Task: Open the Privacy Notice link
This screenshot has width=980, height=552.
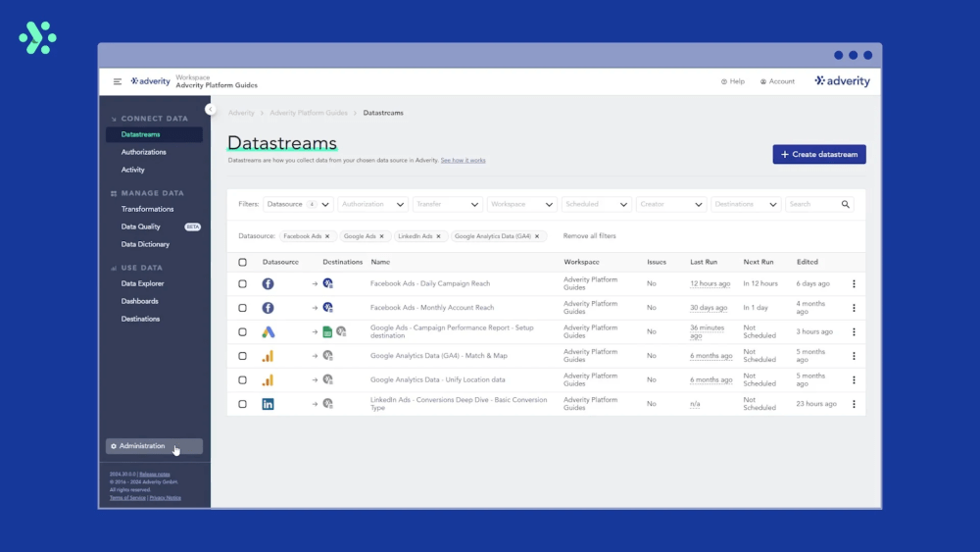Action: coord(165,498)
